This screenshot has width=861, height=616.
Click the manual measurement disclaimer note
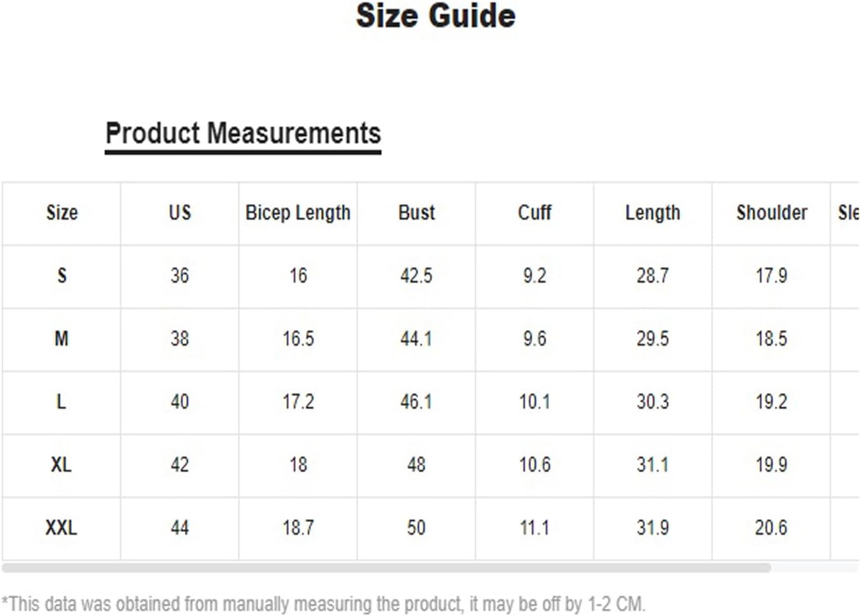coord(323,604)
